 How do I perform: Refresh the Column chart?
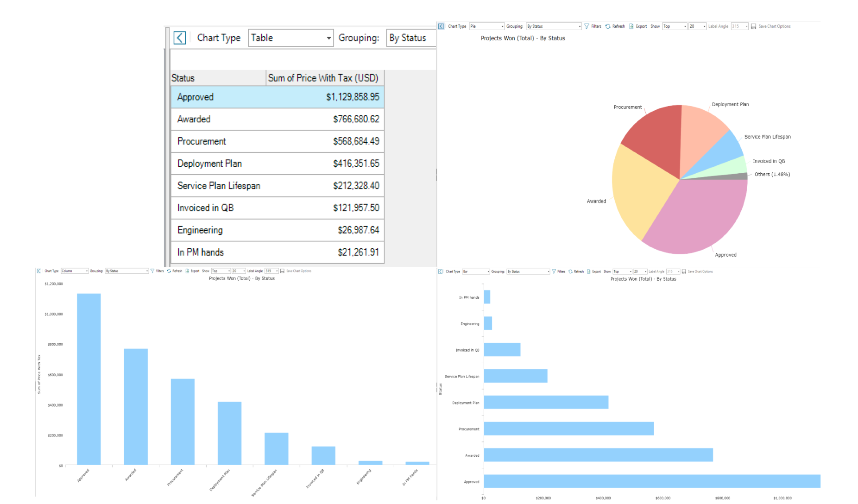coord(175,271)
